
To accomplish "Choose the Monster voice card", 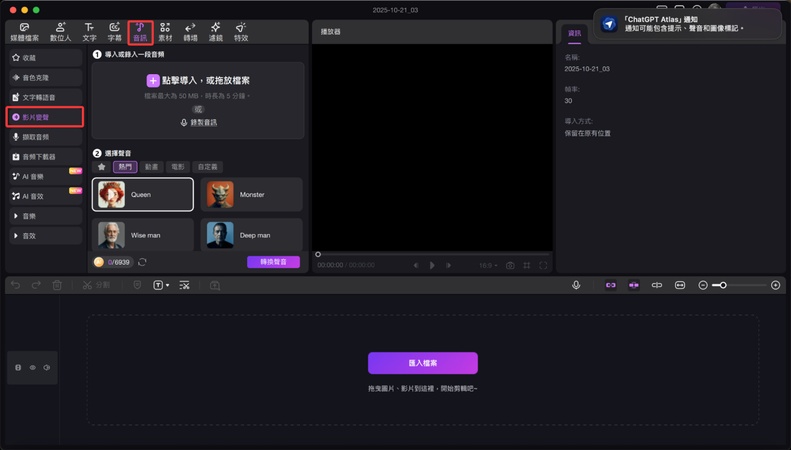I will [252, 194].
